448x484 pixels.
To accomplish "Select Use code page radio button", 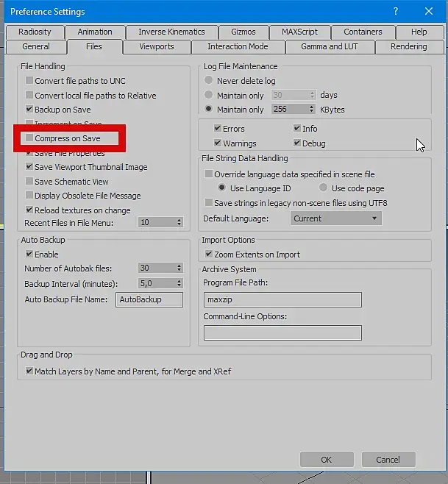I will point(323,188).
